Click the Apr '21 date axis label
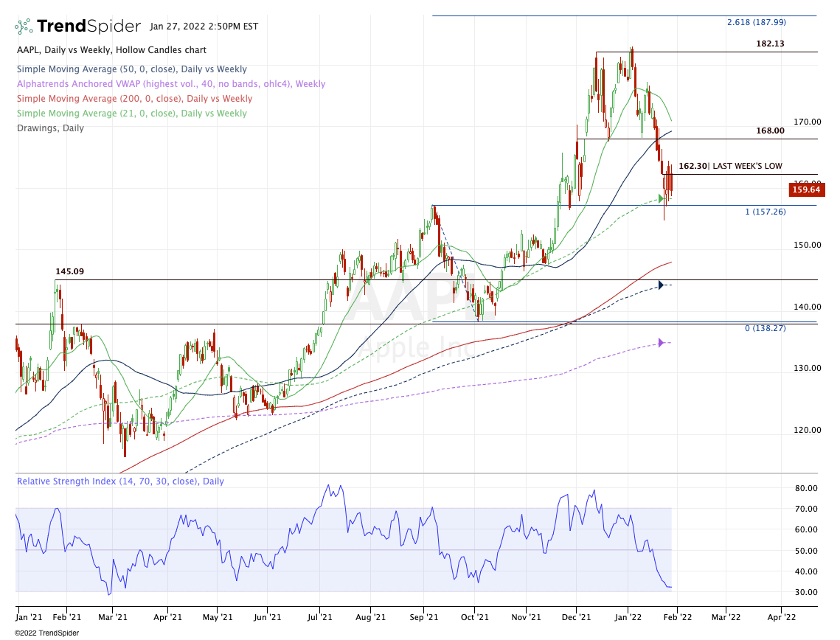 167,617
